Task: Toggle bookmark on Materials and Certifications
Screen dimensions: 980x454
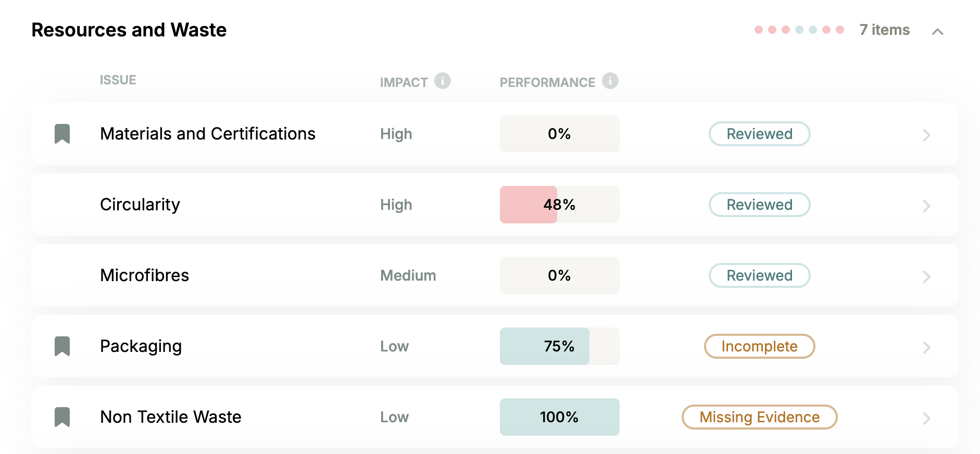Action: (62, 134)
